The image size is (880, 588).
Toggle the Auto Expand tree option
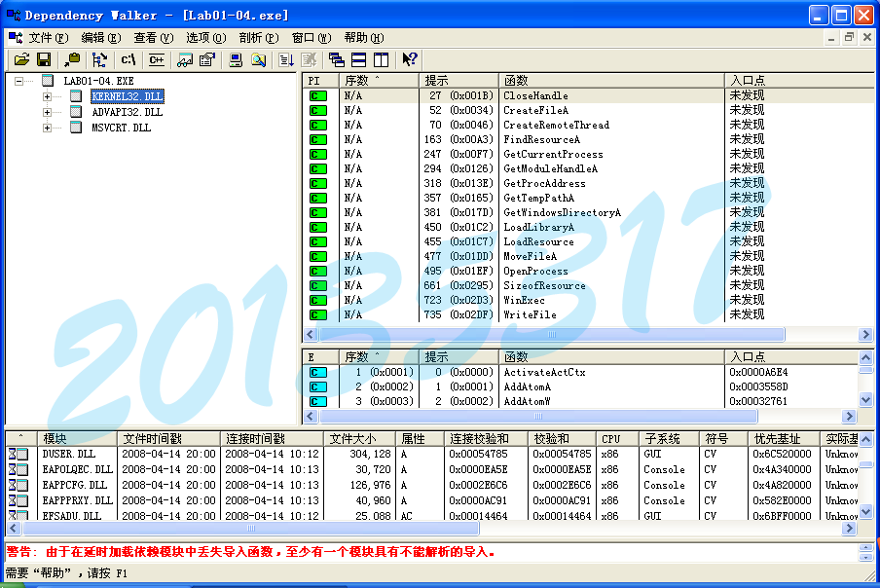pyautogui.click(x=73, y=59)
